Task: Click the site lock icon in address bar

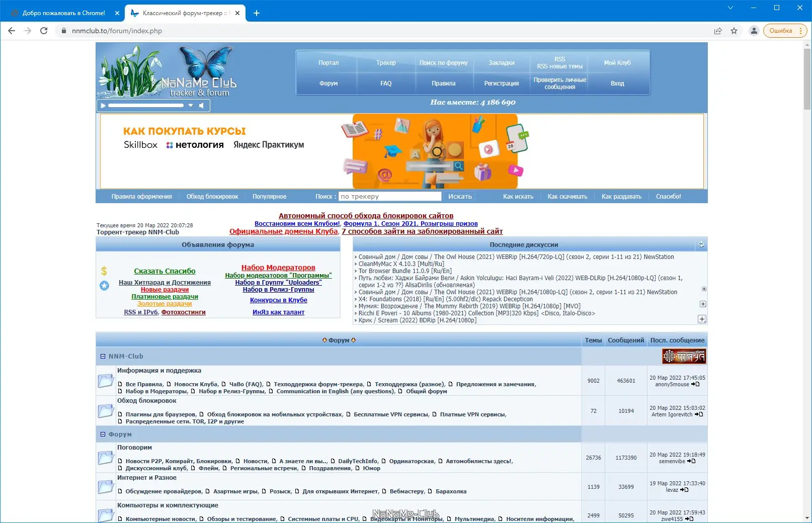Action: 63,31
